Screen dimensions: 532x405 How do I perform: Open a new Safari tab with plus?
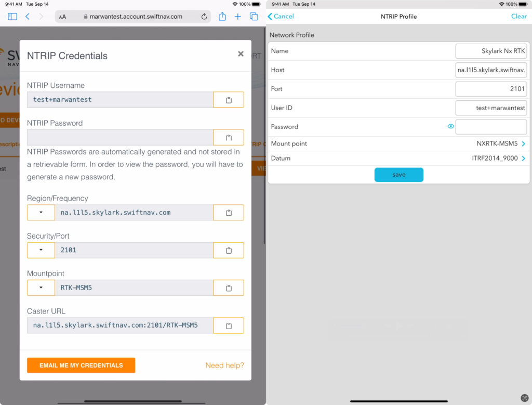[x=237, y=17]
